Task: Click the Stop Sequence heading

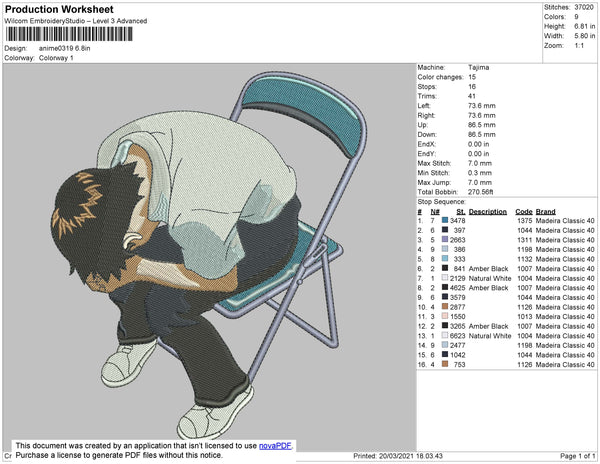Action: point(441,203)
